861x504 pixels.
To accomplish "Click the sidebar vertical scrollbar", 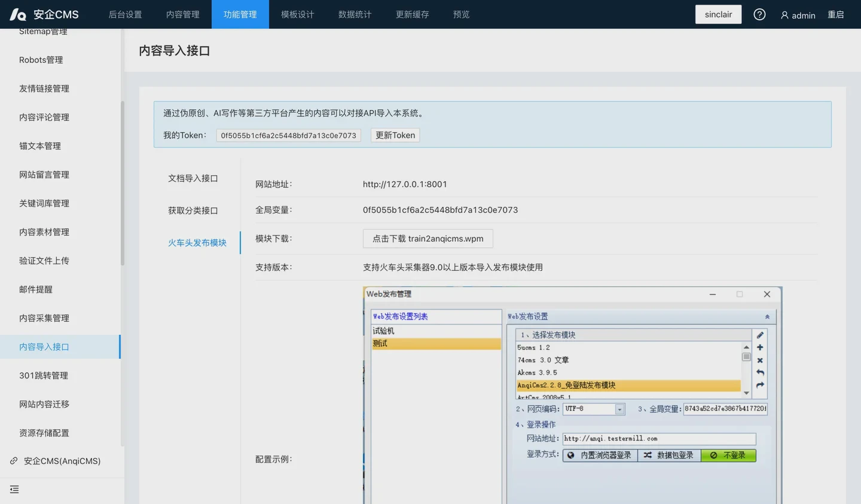I will tap(123, 182).
